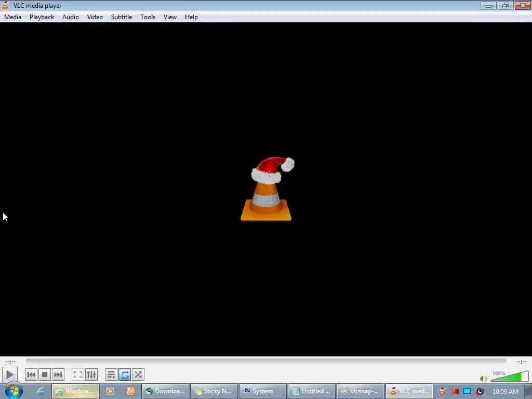Skip to the previous media item
The image size is (532, 399).
31,375
